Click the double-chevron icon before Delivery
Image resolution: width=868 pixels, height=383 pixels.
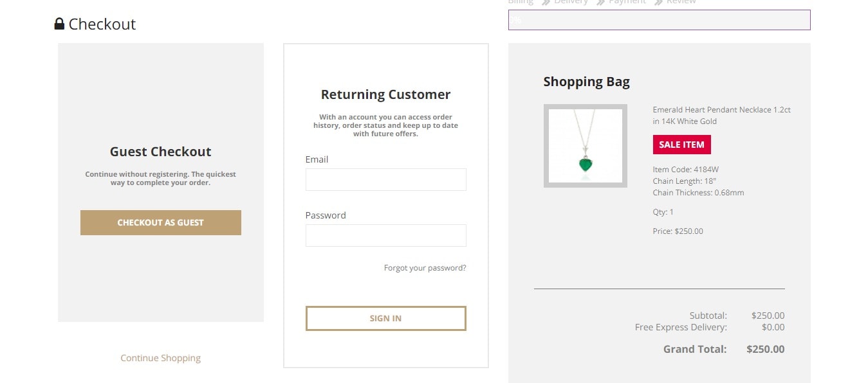[x=546, y=3]
